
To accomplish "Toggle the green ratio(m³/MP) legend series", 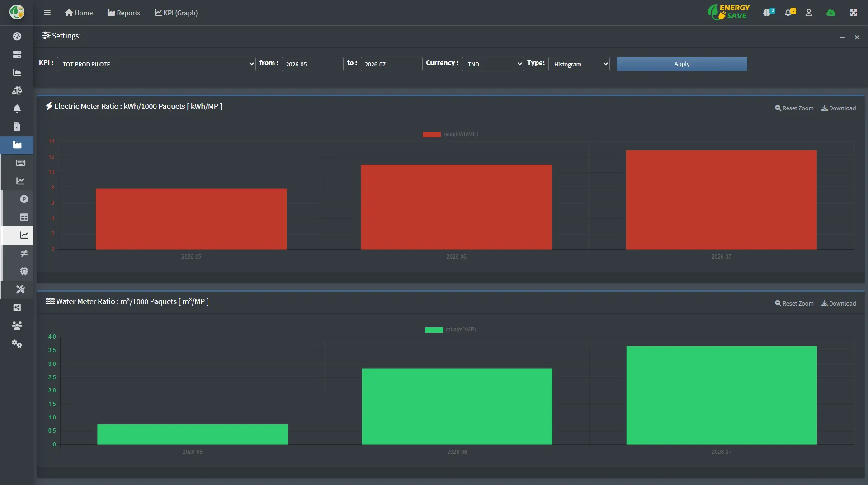I will click(x=450, y=330).
